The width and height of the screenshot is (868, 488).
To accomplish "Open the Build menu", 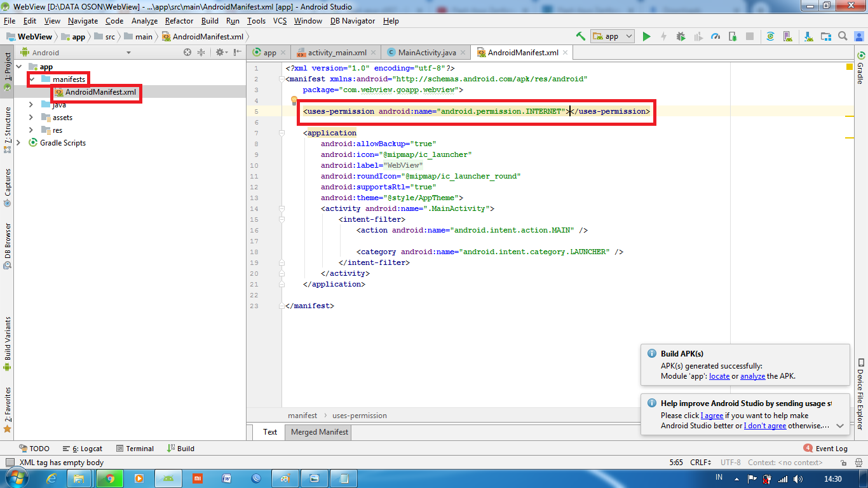I will click(210, 21).
